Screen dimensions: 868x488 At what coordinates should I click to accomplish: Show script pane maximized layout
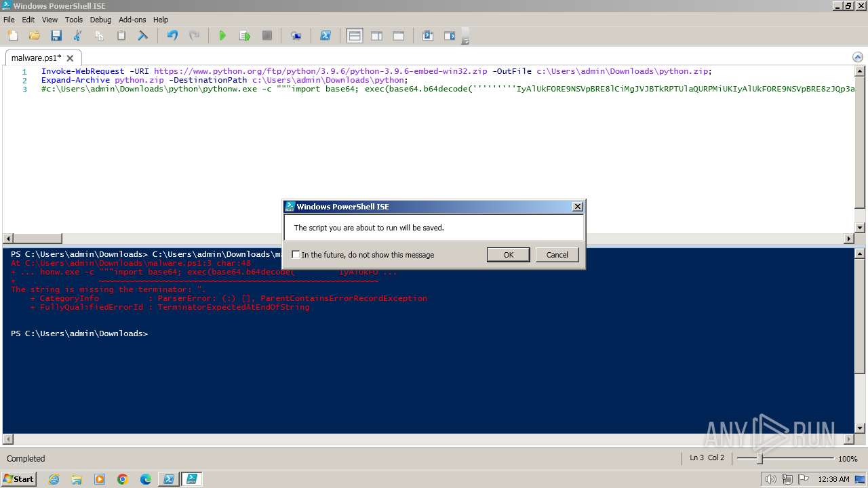point(399,36)
